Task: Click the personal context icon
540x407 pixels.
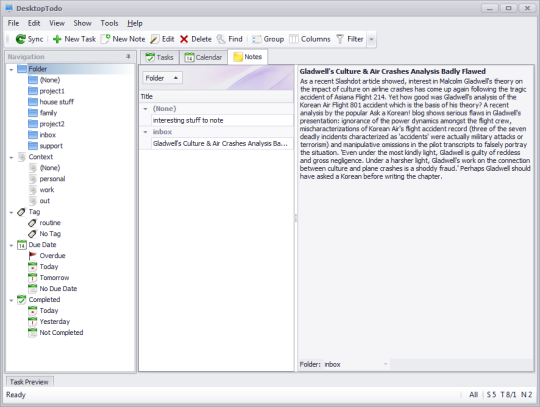Action: pyautogui.click(x=33, y=179)
